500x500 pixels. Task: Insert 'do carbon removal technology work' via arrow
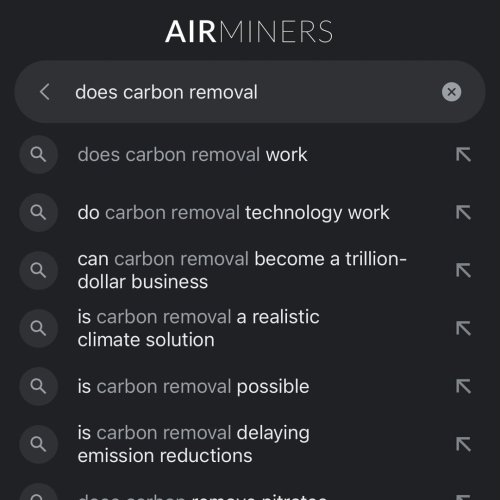pos(463,213)
